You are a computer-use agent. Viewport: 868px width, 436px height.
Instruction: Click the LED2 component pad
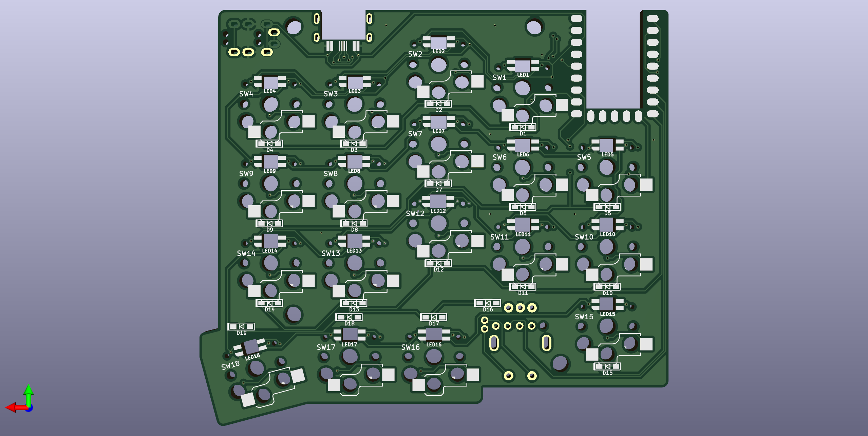pyautogui.click(x=438, y=42)
